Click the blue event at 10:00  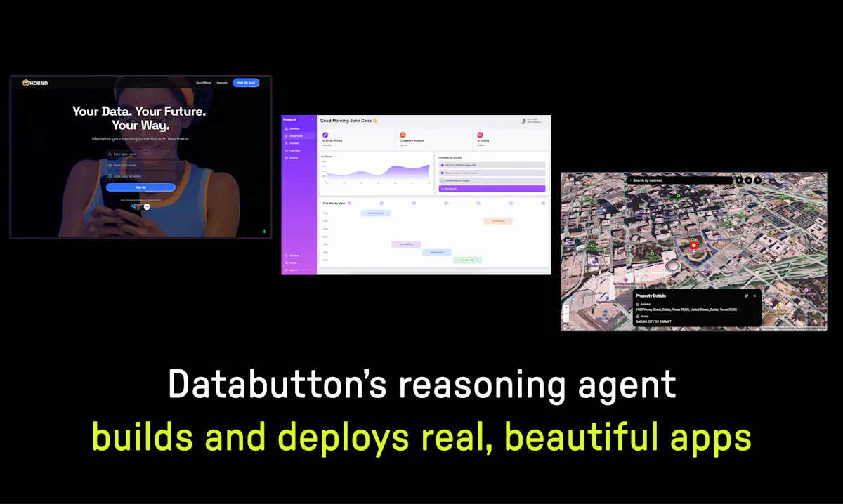tap(376, 213)
